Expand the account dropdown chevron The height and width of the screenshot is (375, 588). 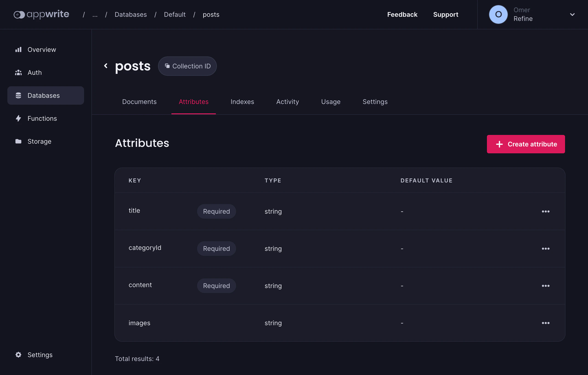(572, 14)
